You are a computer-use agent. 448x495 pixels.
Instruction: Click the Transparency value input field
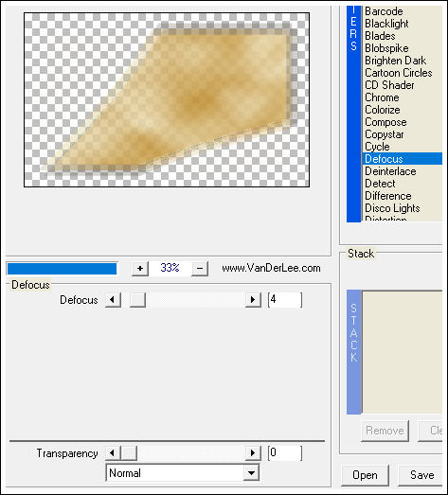(285, 453)
